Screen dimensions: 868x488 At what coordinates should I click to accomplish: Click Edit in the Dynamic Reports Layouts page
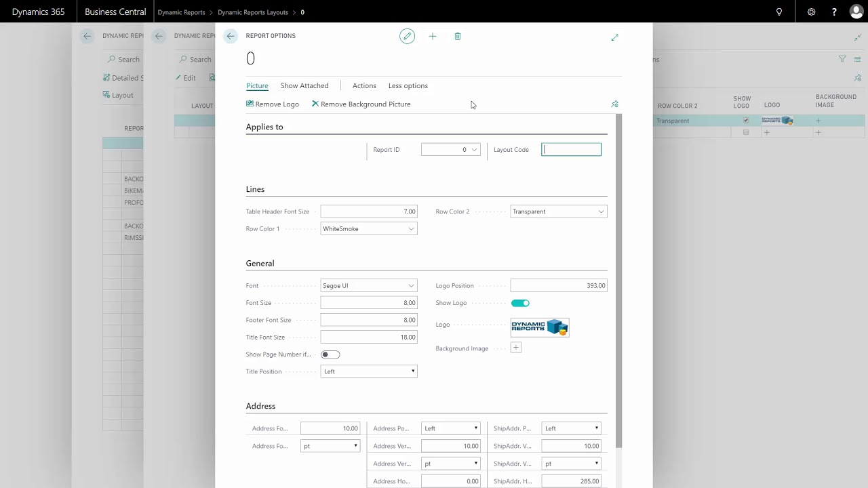185,78
